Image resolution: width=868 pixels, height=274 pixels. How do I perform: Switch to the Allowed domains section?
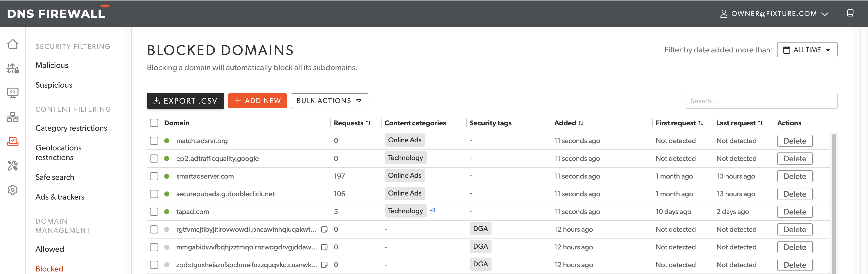pos(50,249)
